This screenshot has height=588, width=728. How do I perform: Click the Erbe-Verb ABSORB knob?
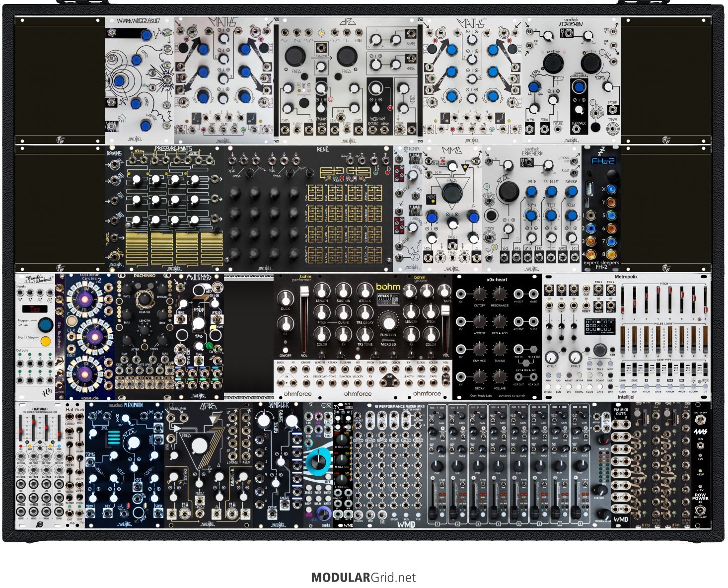point(572,192)
